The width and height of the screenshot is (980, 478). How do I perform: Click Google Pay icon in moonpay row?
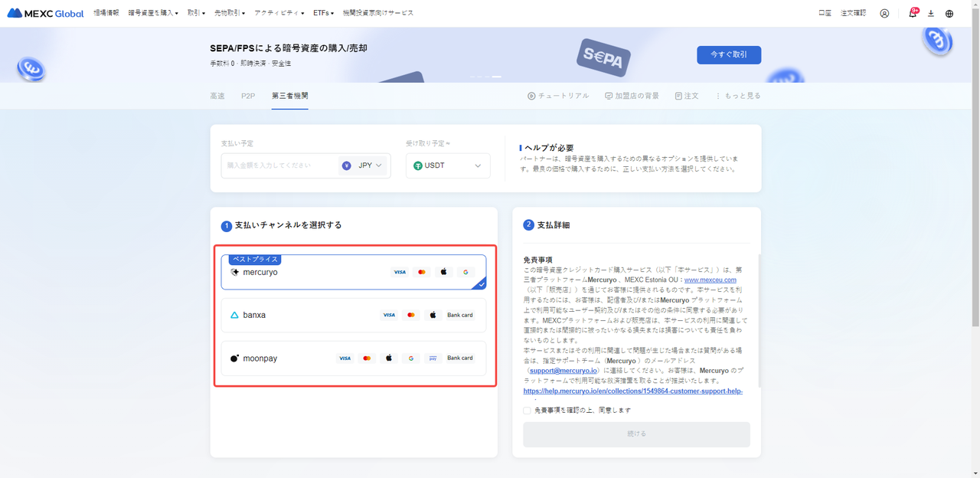(411, 358)
